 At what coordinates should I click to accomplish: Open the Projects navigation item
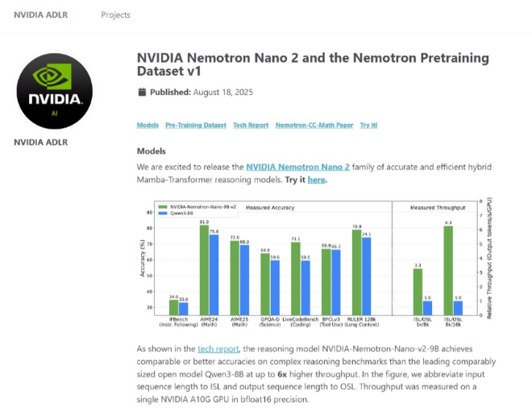(116, 15)
